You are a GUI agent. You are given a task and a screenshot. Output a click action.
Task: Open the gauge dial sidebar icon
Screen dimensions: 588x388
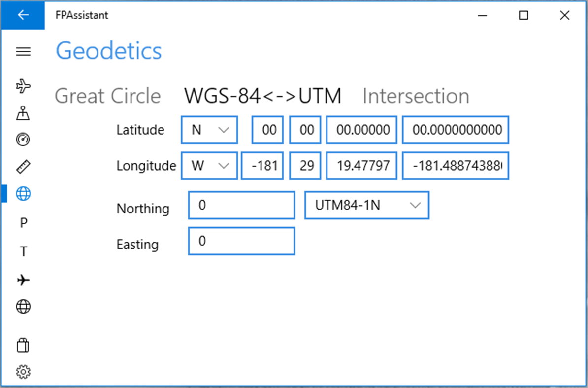click(23, 140)
